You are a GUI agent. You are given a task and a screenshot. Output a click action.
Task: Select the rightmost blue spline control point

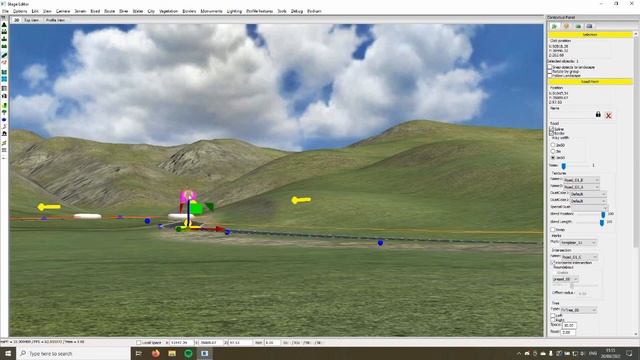pyautogui.click(x=380, y=243)
